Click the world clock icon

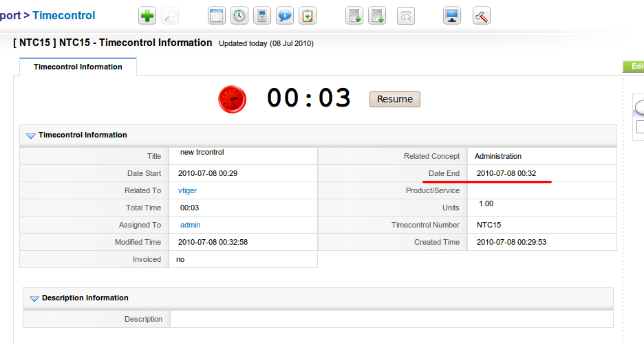tap(239, 16)
